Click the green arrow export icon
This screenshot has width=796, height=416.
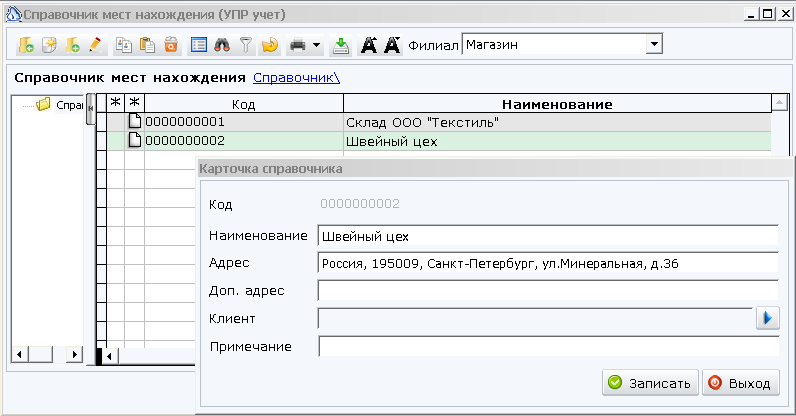tap(341, 46)
